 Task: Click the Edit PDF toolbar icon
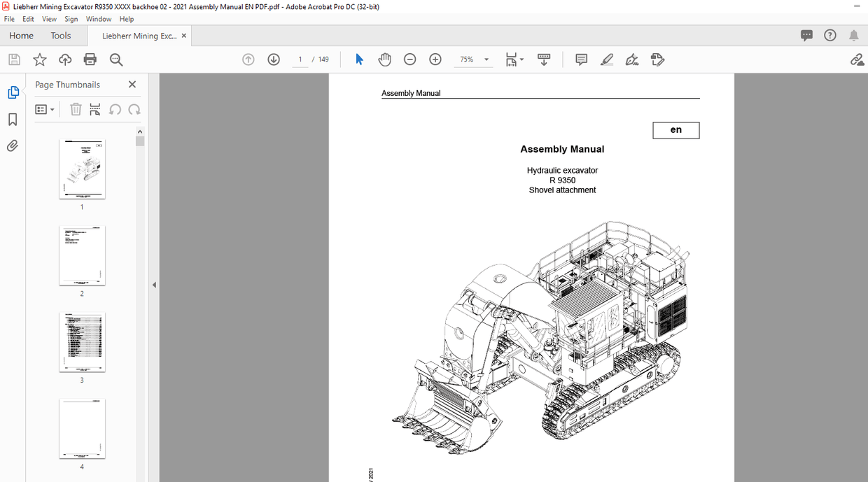click(x=657, y=59)
